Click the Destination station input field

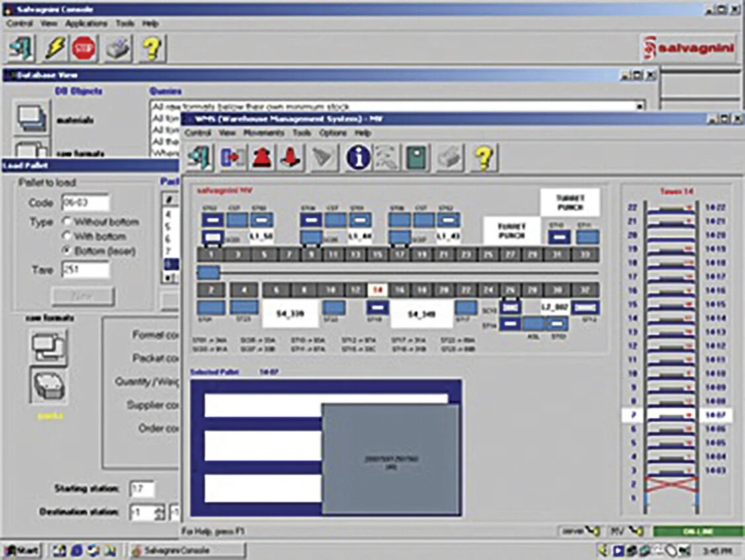[x=143, y=512]
